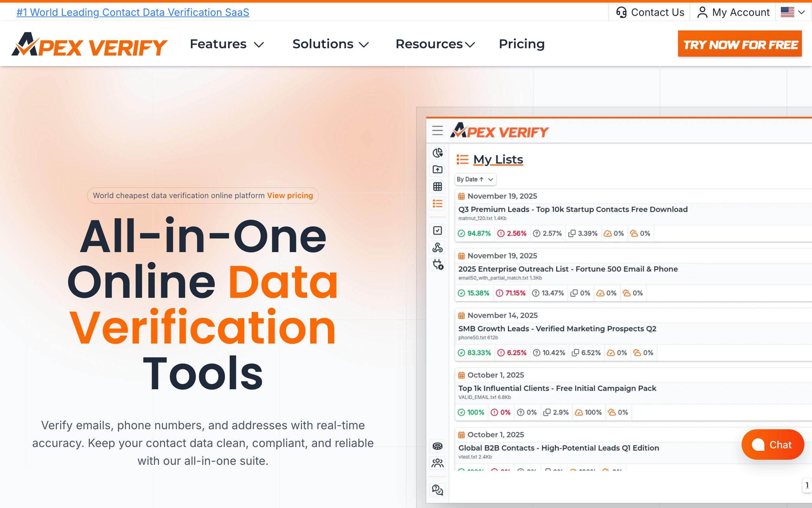Select the table grid sidebar icon

coord(437,186)
